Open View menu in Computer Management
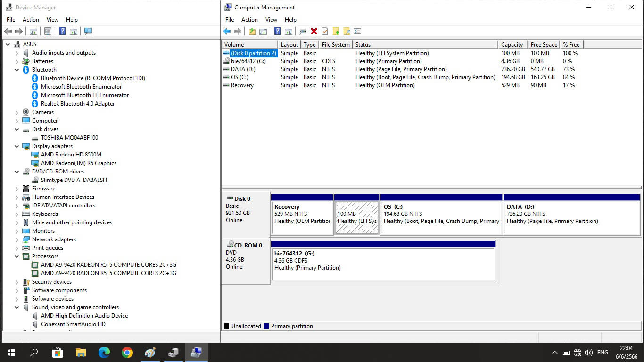 pos(271,20)
